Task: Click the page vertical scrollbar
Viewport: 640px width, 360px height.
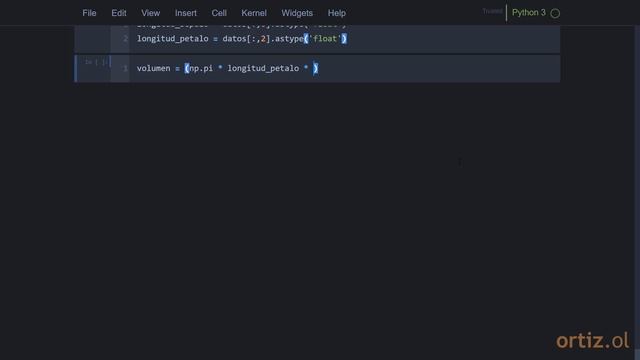Action: pos(637,192)
